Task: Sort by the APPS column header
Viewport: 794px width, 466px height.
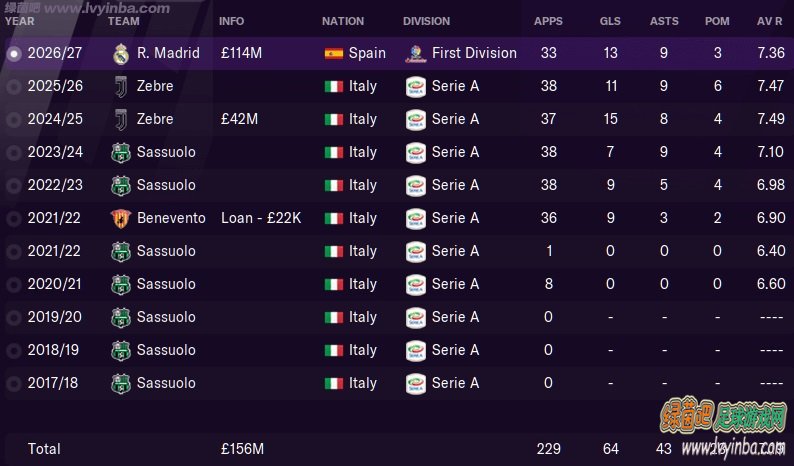Action: [548, 21]
